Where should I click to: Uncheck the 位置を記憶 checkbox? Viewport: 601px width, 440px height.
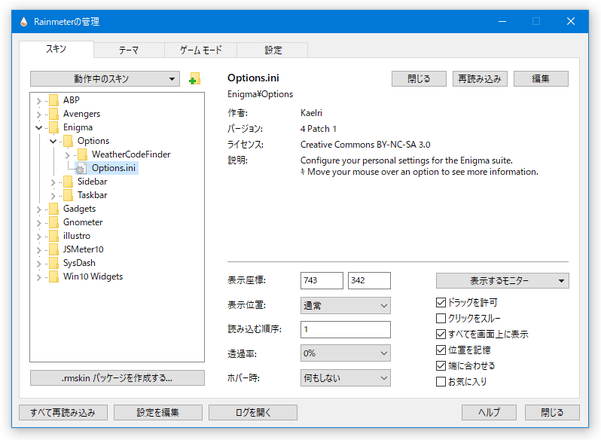click(x=441, y=350)
